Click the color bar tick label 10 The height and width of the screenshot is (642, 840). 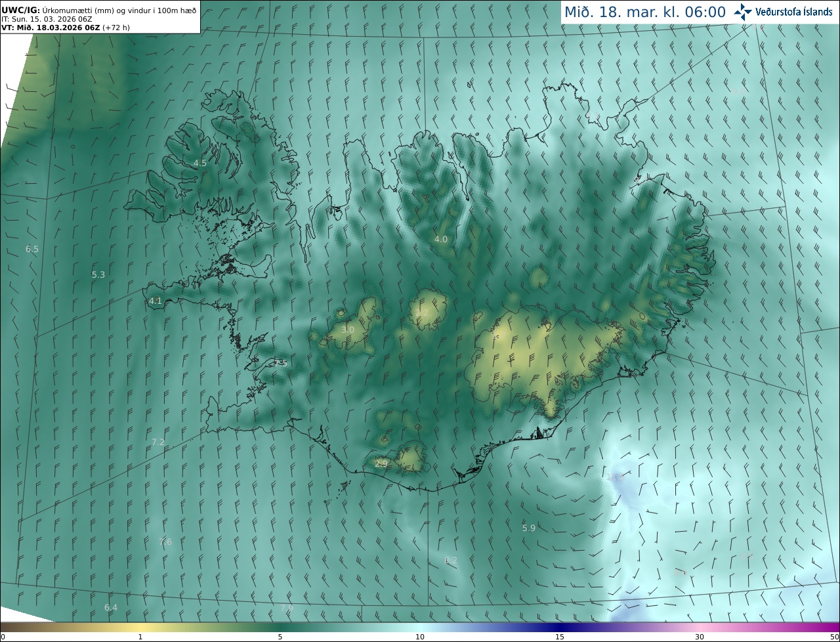click(420, 637)
